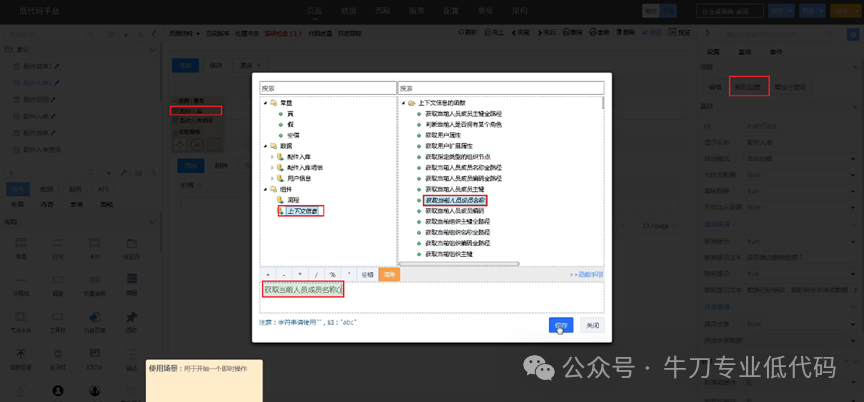Insert the divide operator
Image resolution: width=864 pixels, height=402 pixels.
(316, 274)
